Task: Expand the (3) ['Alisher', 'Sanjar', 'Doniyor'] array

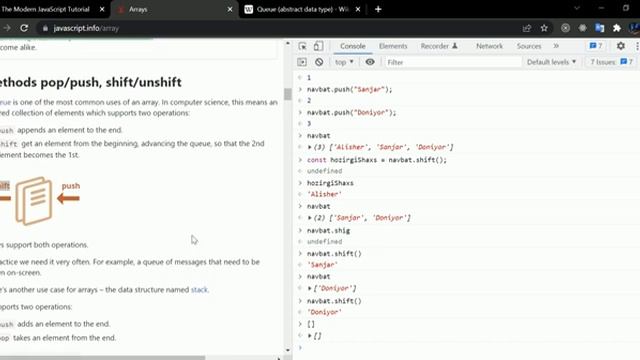Action: (x=310, y=147)
